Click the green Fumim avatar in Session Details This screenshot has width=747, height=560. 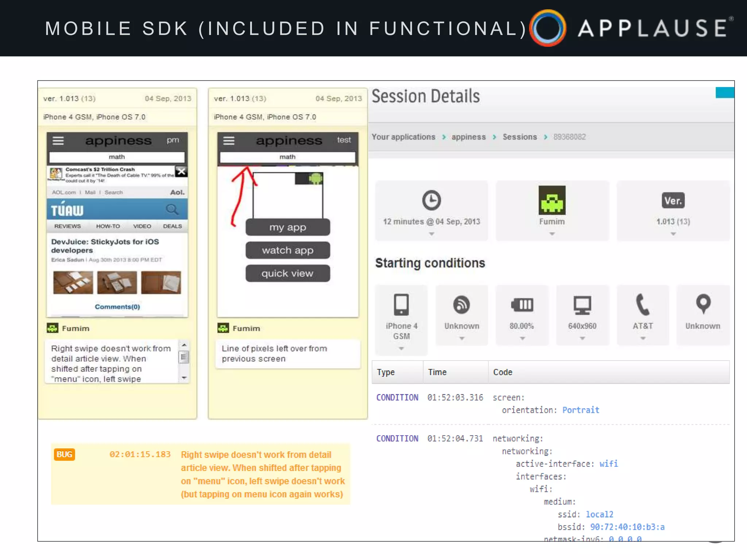click(x=552, y=200)
